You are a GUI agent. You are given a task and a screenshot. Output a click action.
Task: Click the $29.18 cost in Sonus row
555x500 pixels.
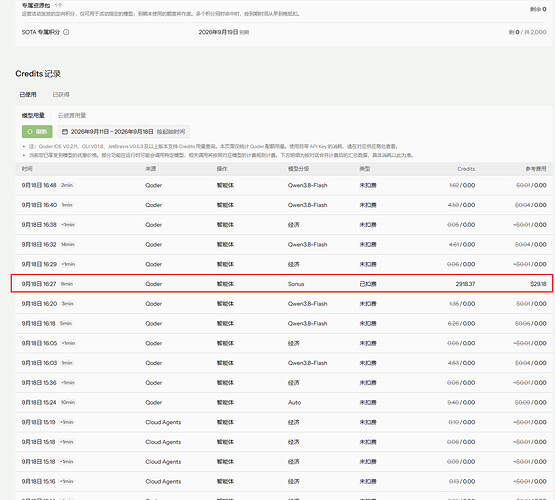coord(538,284)
